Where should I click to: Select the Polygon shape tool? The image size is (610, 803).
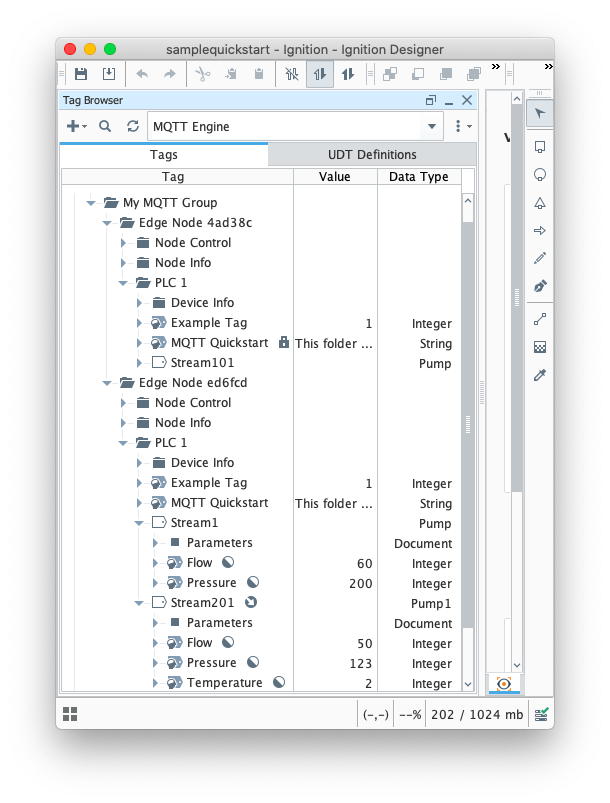click(x=540, y=203)
